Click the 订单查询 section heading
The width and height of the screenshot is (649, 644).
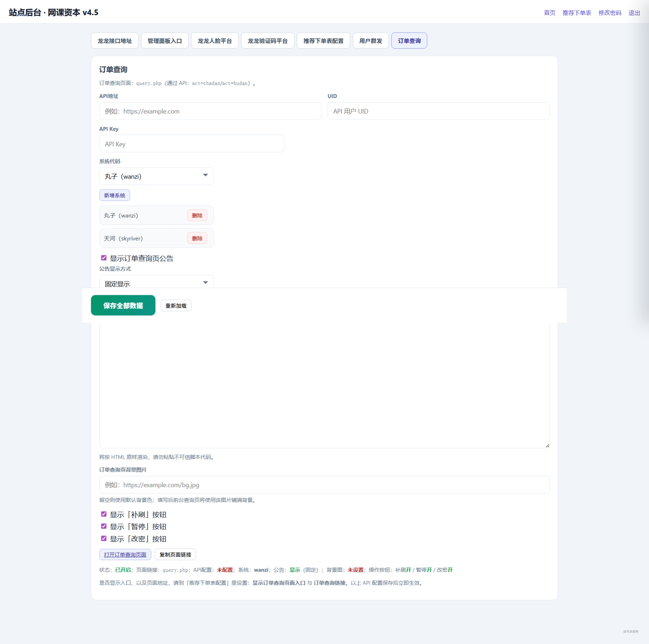pyautogui.click(x=113, y=70)
